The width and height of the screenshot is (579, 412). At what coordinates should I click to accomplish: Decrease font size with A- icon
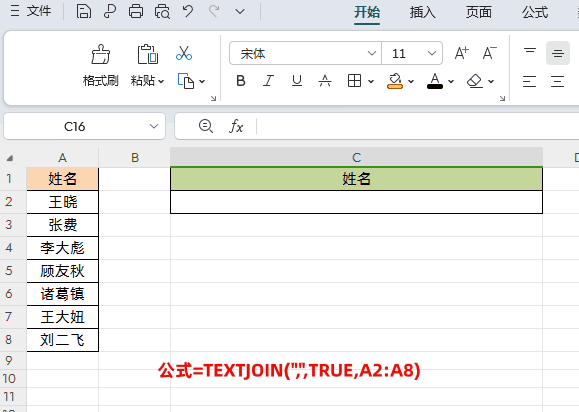pos(490,53)
